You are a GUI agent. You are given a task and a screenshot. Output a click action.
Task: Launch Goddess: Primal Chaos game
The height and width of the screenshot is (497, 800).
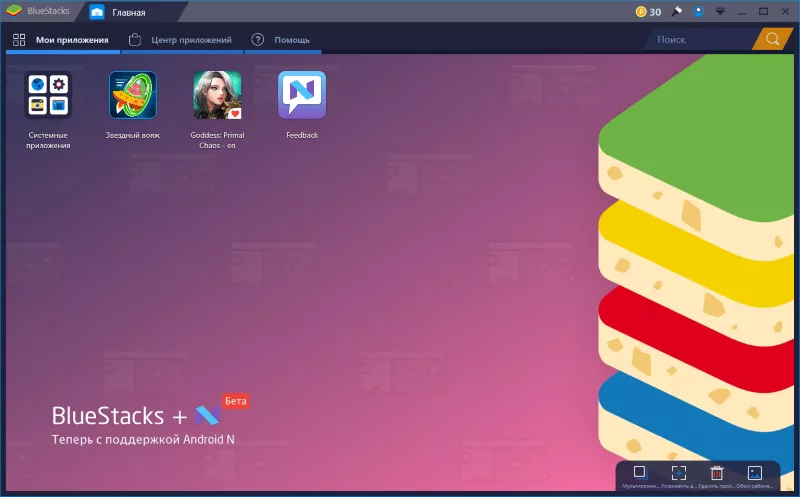tap(217, 95)
